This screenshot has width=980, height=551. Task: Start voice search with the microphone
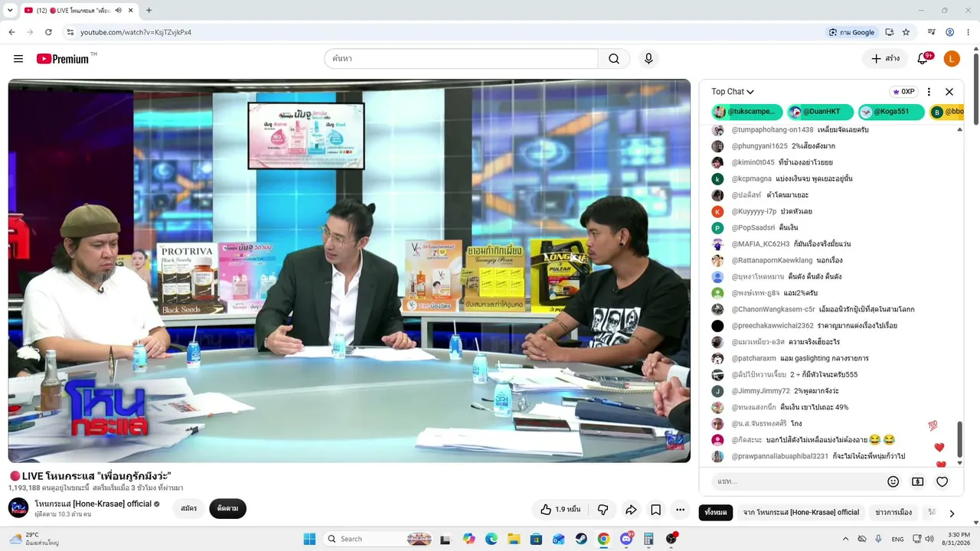click(x=648, y=59)
